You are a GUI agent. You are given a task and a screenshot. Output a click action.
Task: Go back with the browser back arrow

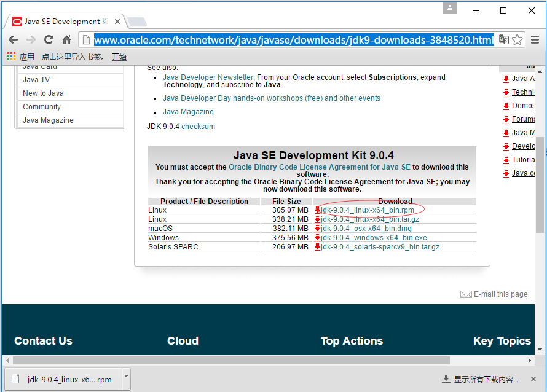click(14, 40)
